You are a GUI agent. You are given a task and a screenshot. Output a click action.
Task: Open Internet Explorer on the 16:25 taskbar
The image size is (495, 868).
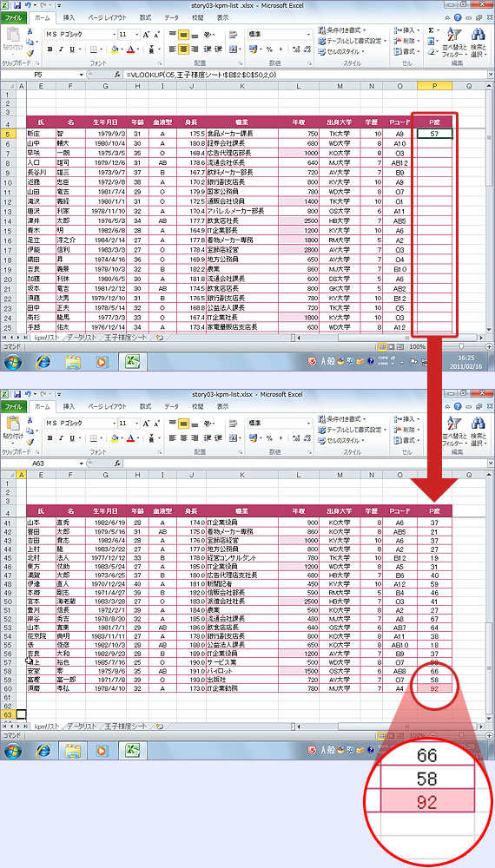pos(43,362)
